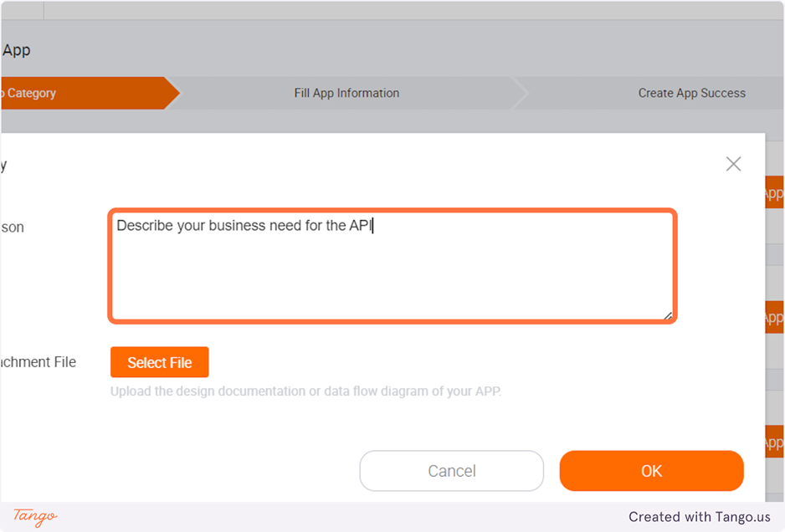Viewport: 785px width, 532px height.
Task: Cancel the API request dialog
Action: (451, 471)
